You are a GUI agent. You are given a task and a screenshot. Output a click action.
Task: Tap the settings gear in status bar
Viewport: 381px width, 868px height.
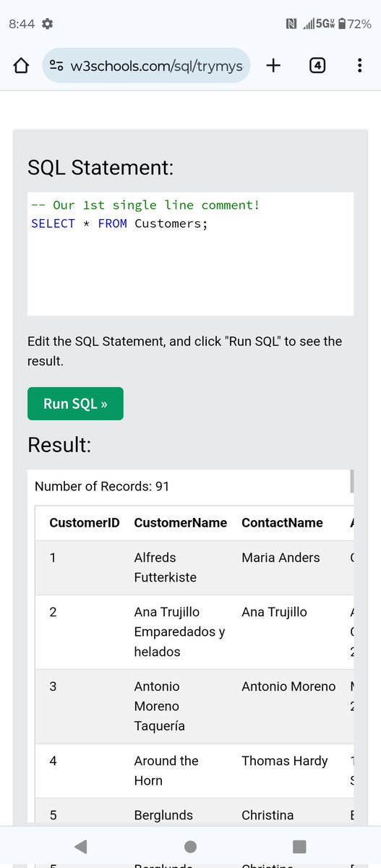tap(48, 24)
